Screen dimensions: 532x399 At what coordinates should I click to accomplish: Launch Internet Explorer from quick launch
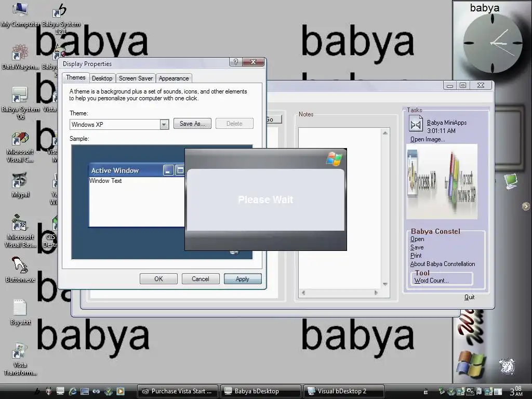coord(73,391)
